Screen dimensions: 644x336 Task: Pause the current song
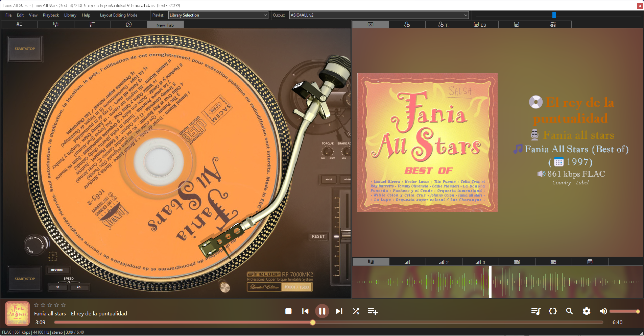322,311
